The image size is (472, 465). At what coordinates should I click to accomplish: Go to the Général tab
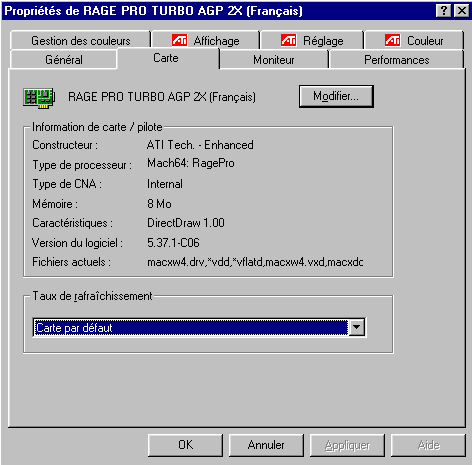(x=64, y=60)
